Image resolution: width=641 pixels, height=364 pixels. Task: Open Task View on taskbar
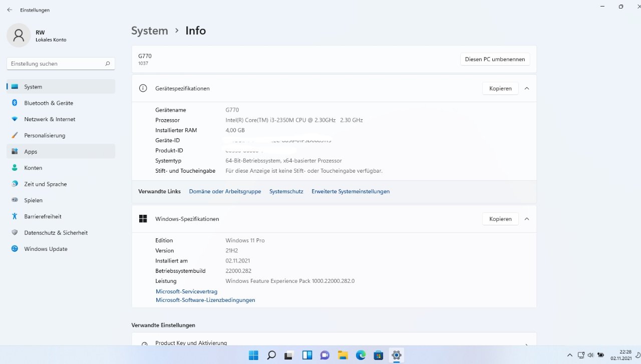[289, 355]
